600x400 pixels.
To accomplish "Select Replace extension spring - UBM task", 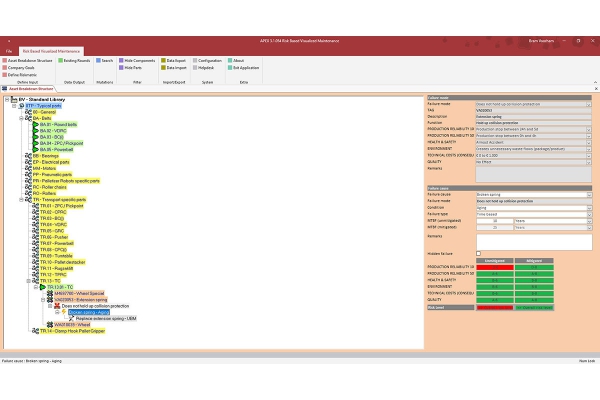I will pyautogui.click(x=106, y=318).
